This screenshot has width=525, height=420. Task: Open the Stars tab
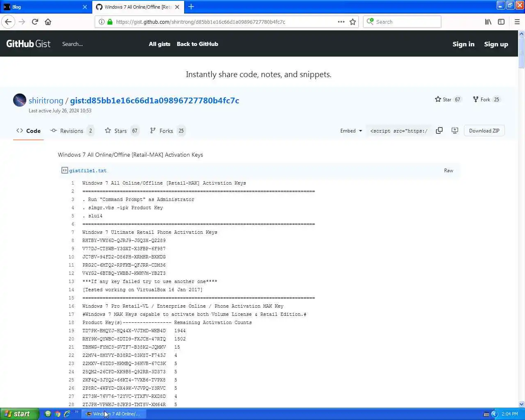(121, 131)
